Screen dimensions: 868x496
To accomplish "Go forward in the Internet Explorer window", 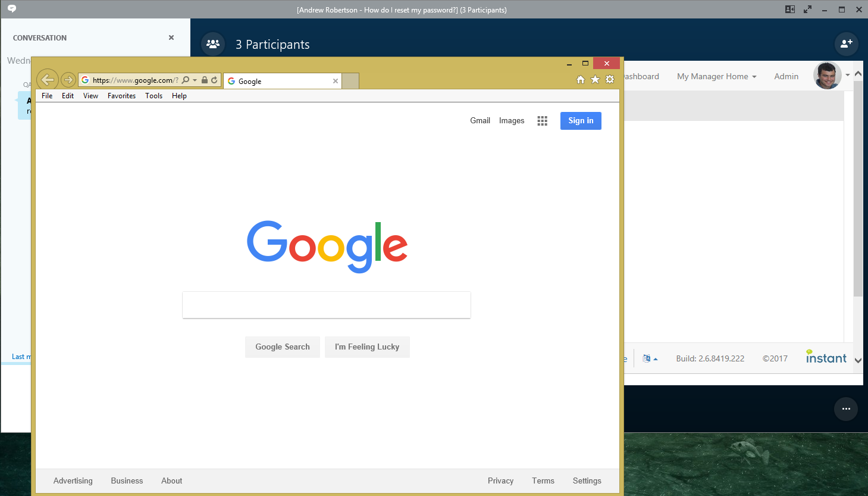I will pos(68,80).
